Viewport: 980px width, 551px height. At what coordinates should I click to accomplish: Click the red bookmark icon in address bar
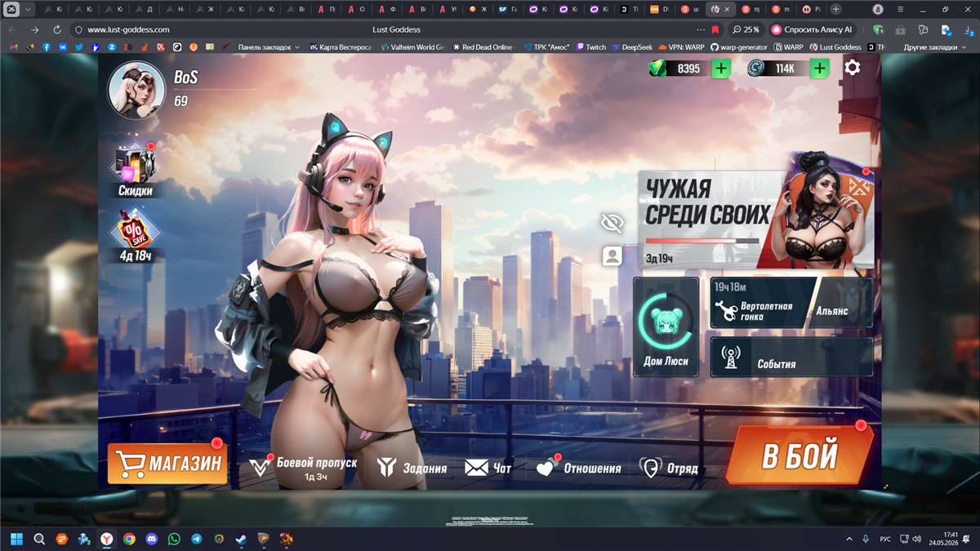(715, 29)
